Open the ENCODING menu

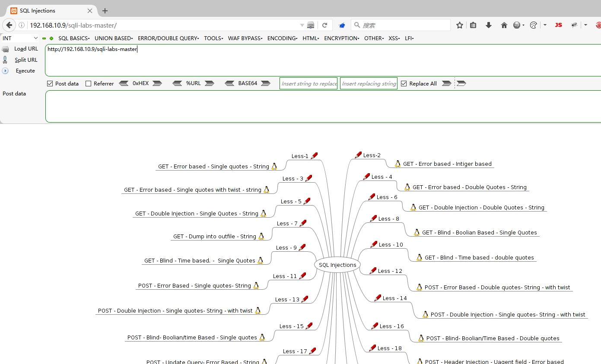[x=283, y=38]
